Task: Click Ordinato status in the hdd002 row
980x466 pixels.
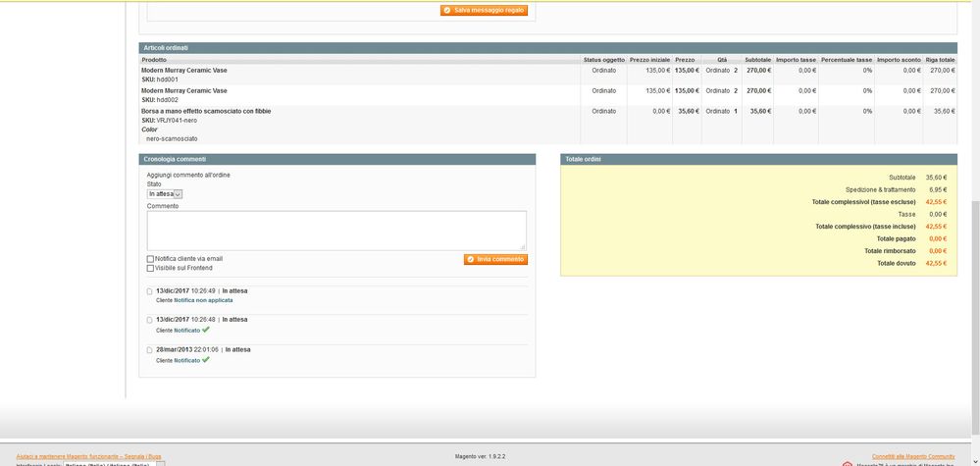Action: [603, 90]
